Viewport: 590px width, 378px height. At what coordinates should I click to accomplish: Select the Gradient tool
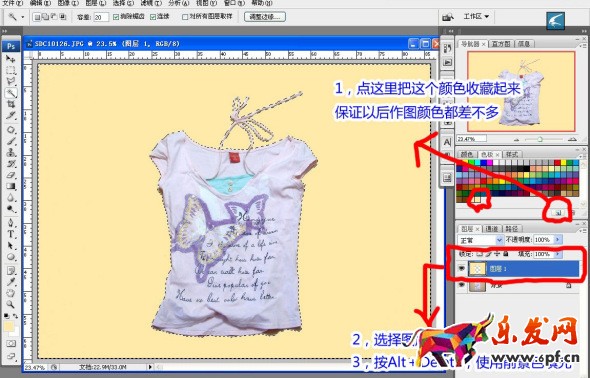click(x=11, y=186)
